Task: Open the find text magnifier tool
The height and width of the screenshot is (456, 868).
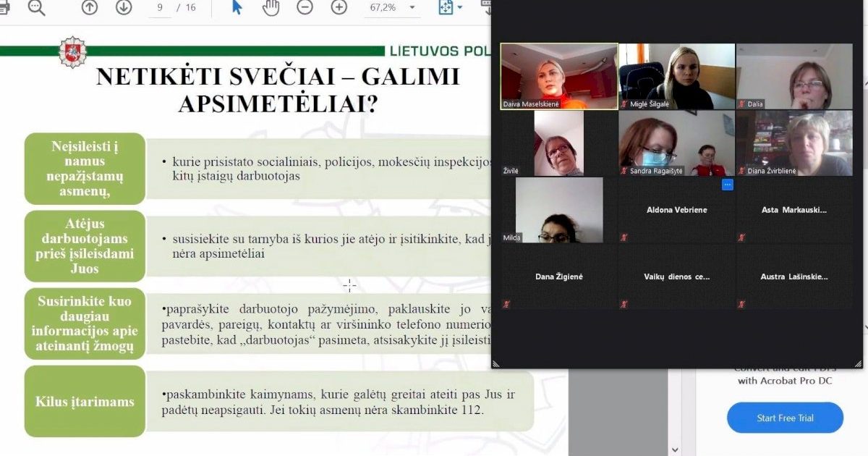Action: click(x=36, y=7)
